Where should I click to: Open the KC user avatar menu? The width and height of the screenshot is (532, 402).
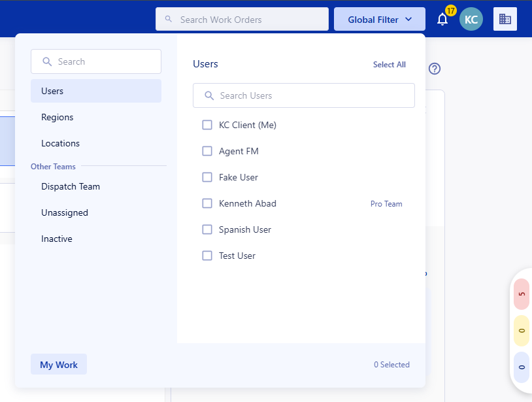[471, 20]
